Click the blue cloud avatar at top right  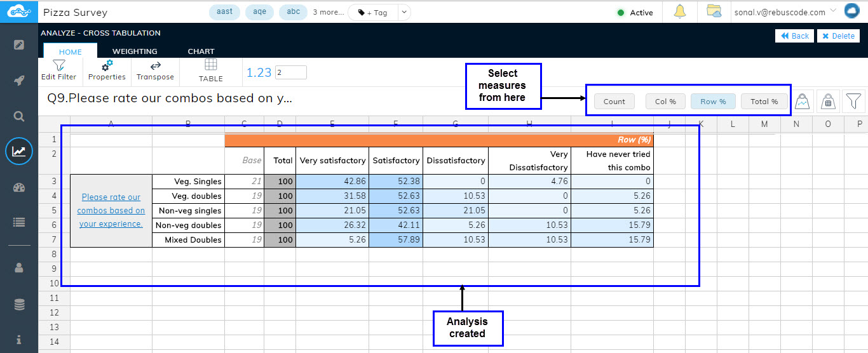(852, 11)
